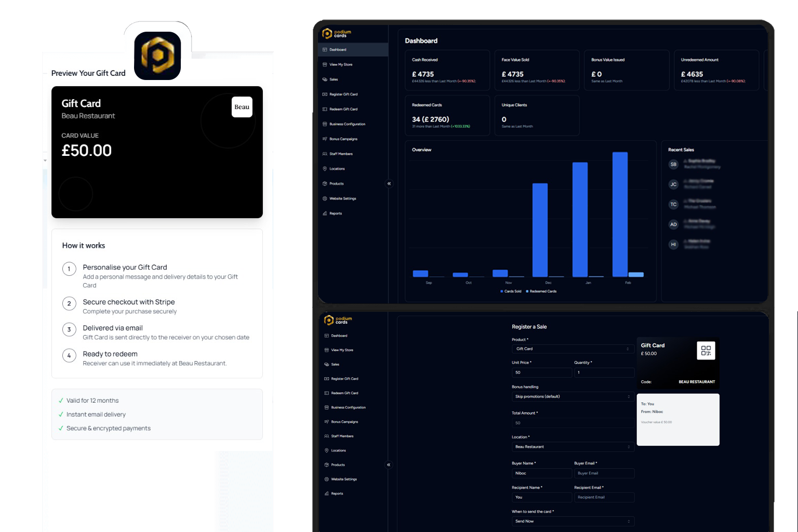Click the Recipient Email input field
The width and height of the screenshot is (798, 532).
pos(604,497)
